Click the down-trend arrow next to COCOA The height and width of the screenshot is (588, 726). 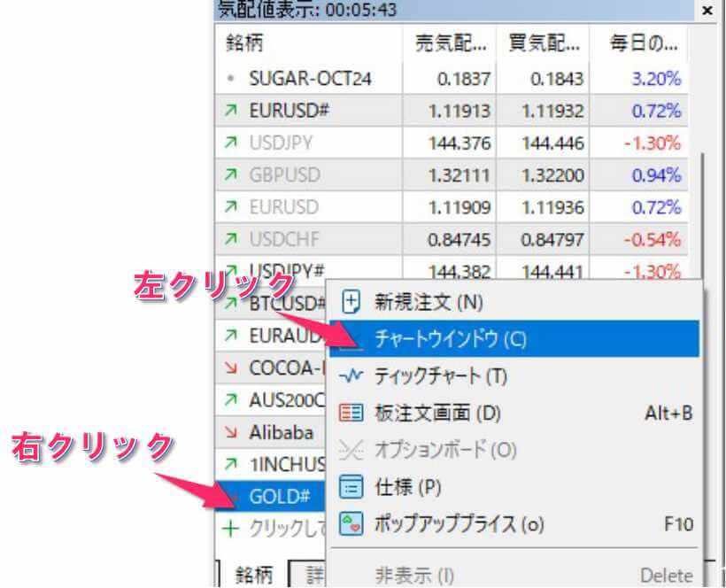[230, 369]
